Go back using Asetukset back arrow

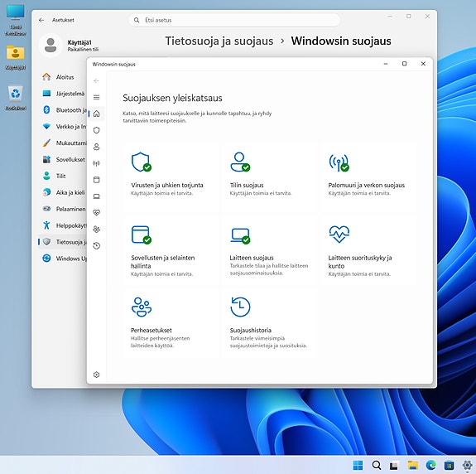tap(41, 20)
